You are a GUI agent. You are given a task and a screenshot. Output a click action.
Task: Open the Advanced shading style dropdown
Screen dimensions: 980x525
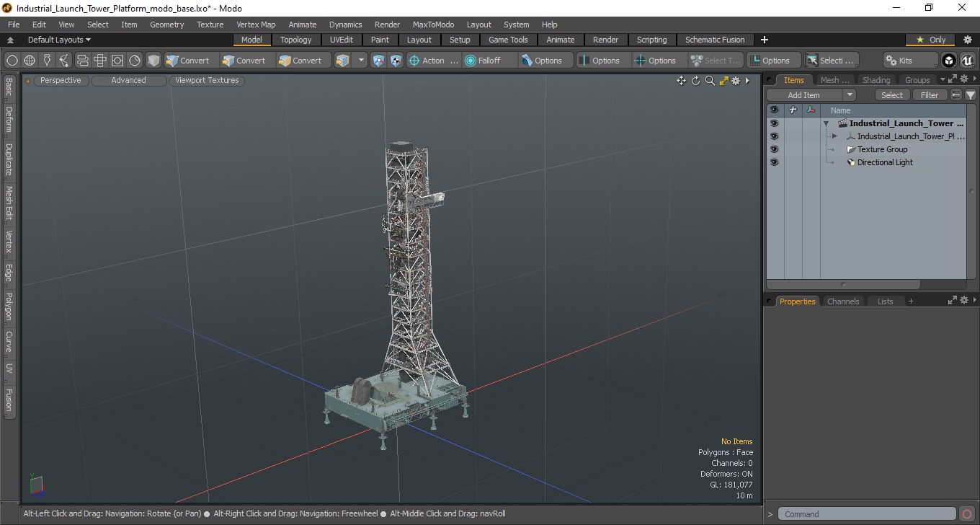pos(129,81)
